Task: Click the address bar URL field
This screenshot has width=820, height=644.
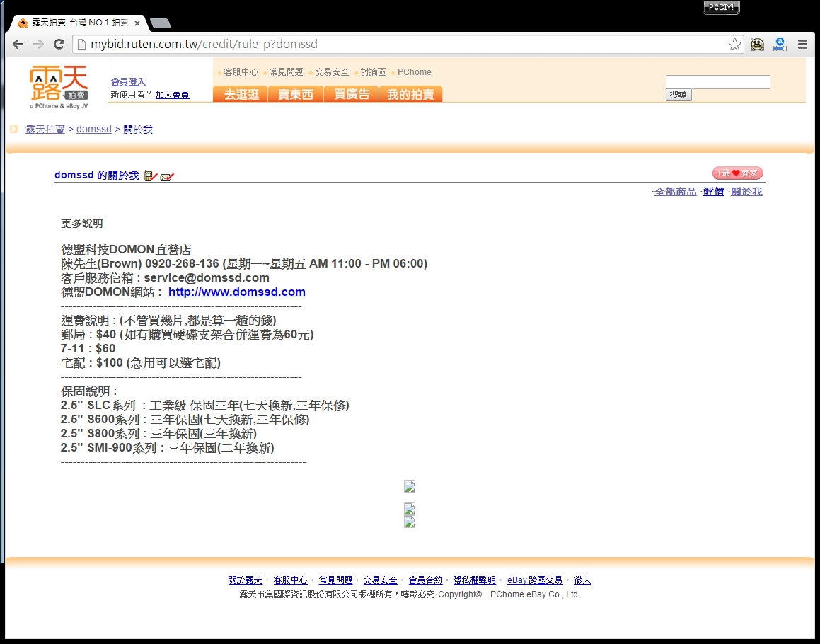Action: coord(408,45)
